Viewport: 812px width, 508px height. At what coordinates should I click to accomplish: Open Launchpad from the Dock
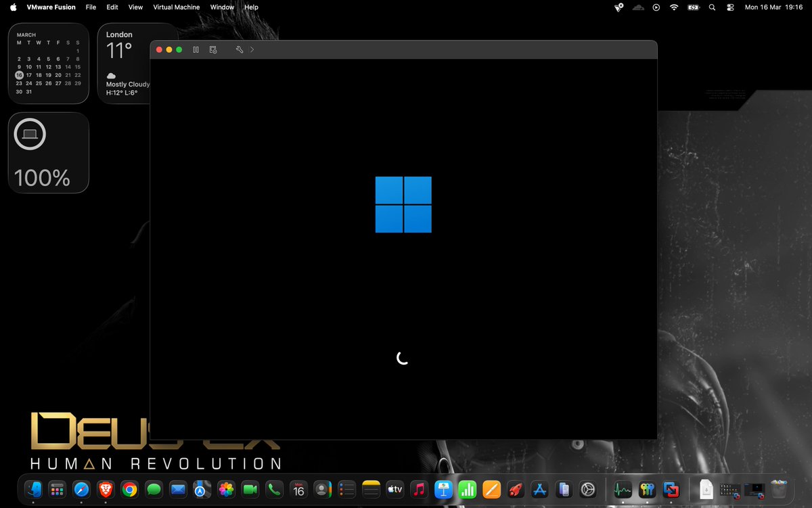pos(57,488)
